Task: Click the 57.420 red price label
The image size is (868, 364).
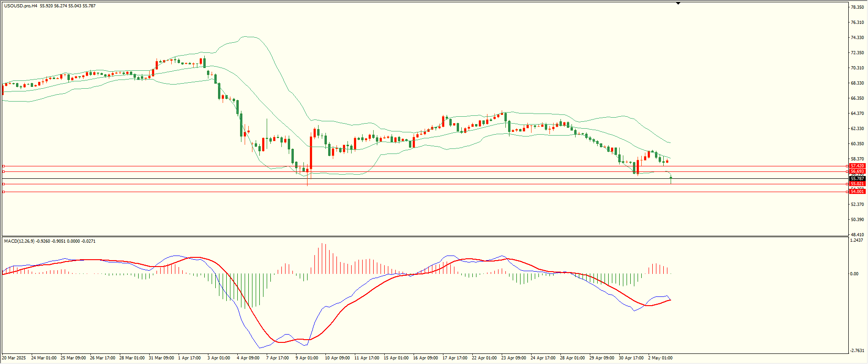Action: click(857, 166)
